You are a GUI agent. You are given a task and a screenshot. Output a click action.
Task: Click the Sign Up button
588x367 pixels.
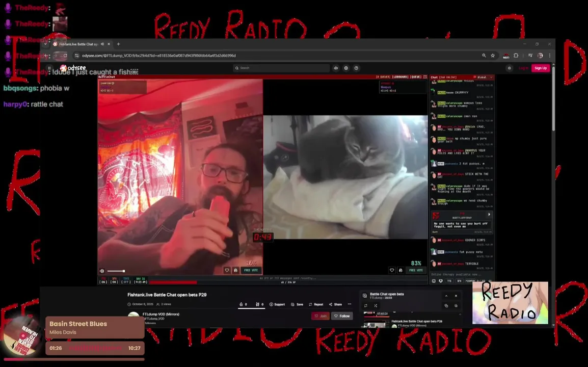[x=541, y=68]
